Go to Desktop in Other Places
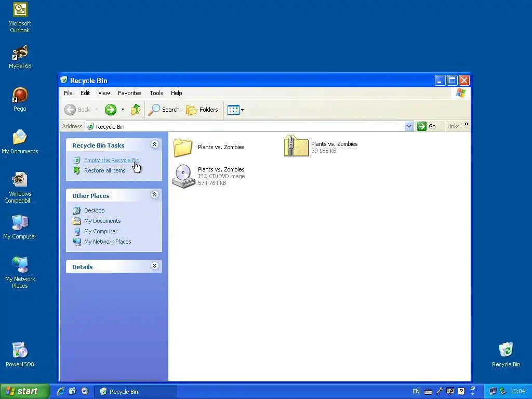The width and height of the screenshot is (532, 399). click(95, 210)
